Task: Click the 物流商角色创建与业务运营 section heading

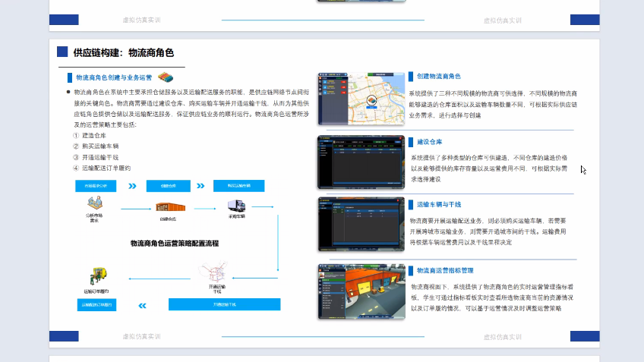Action: pyautogui.click(x=114, y=77)
